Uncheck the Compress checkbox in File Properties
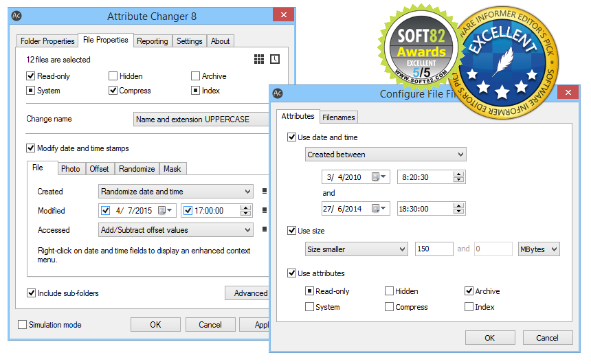Image resolution: width=591 pixels, height=364 pixels. [x=113, y=91]
